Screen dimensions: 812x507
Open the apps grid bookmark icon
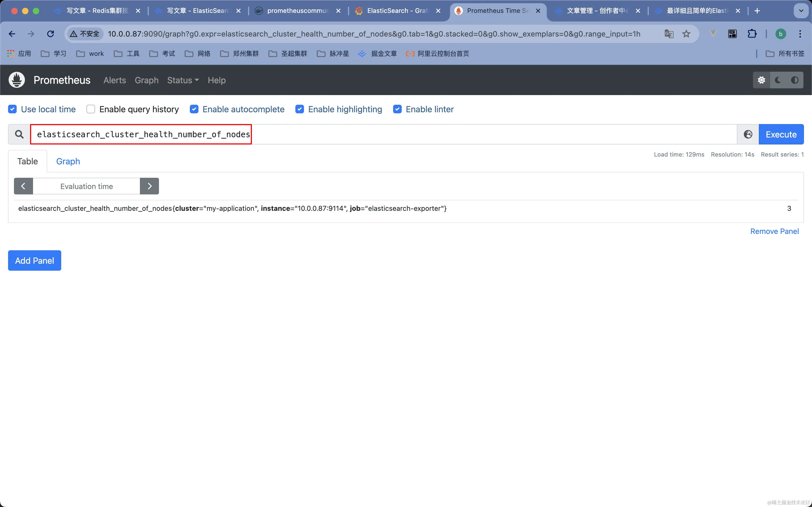(x=11, y=54)
